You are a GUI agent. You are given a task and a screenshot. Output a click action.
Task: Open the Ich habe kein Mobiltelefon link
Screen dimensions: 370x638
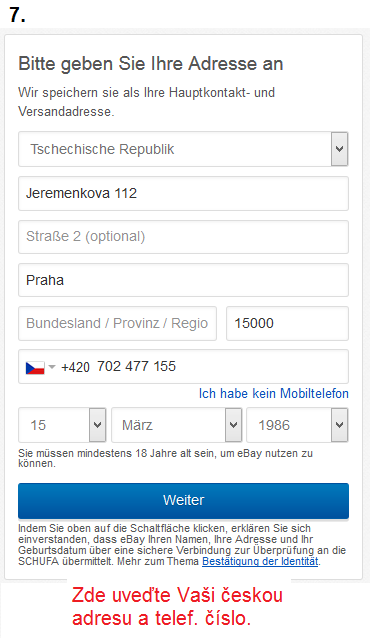point(274,393)
